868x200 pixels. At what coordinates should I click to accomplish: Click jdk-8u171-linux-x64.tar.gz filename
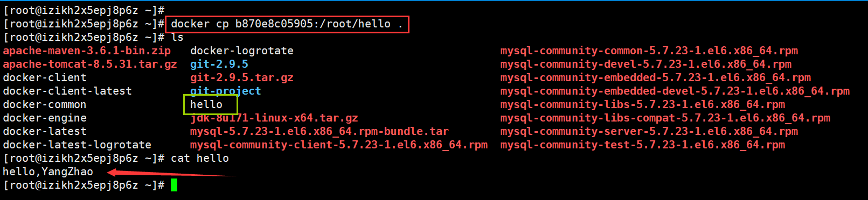click(274, 118)
